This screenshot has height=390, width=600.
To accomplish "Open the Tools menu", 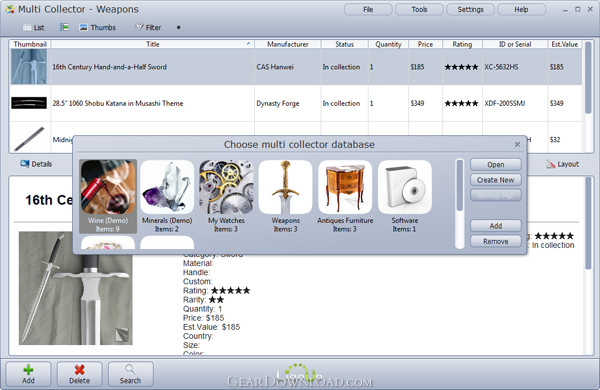I will click(419, 10).
